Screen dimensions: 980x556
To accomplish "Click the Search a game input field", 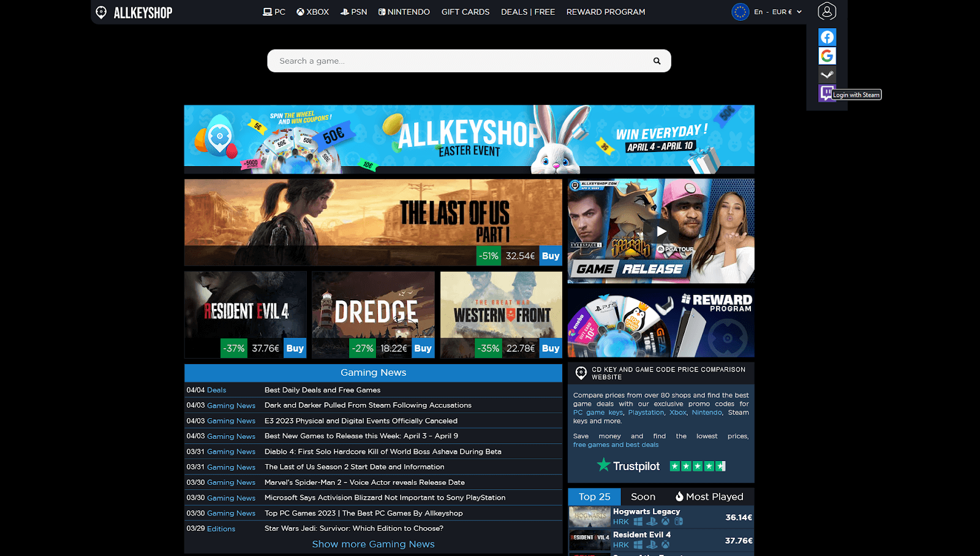I will [429, 61].
